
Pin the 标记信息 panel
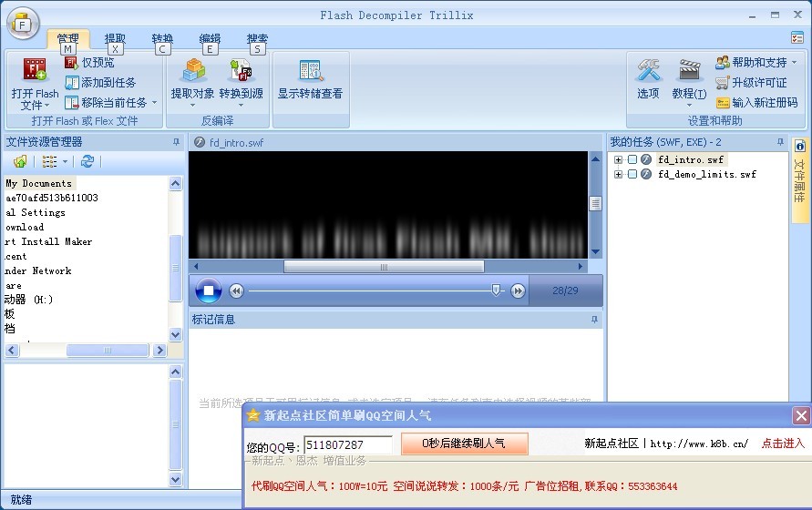point(594,320)
